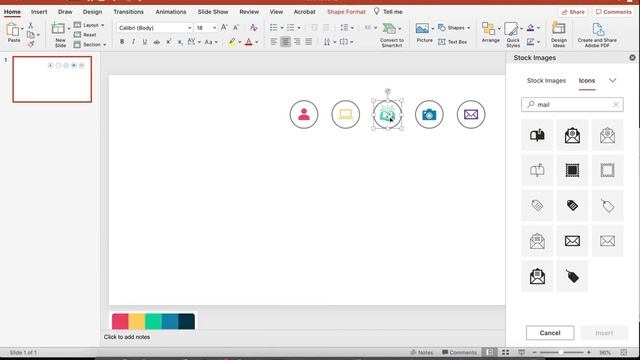This screenshot has height=360, width=640.
Task: Clear the mail search field
Action: [616, 105]
